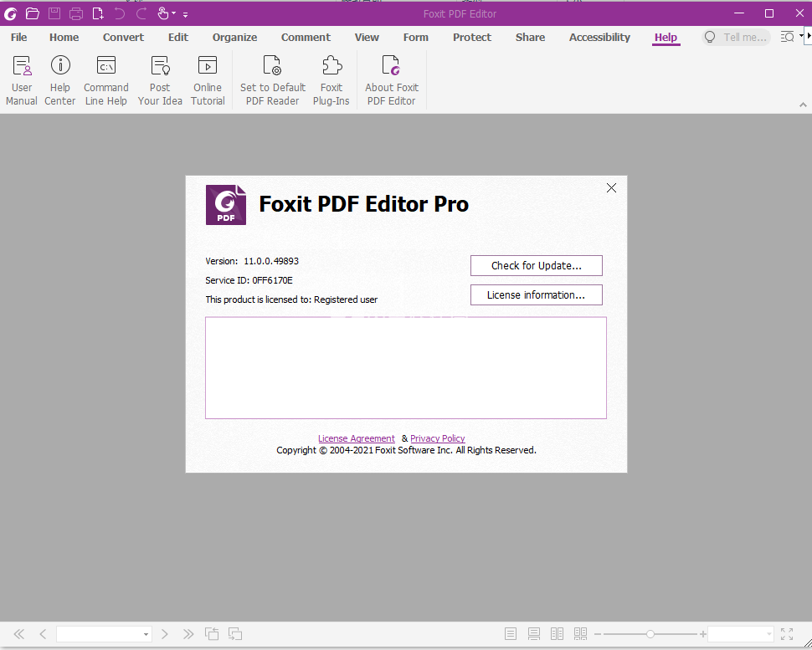Create a new document from quick access toolbar

click(x=98, y=14)
